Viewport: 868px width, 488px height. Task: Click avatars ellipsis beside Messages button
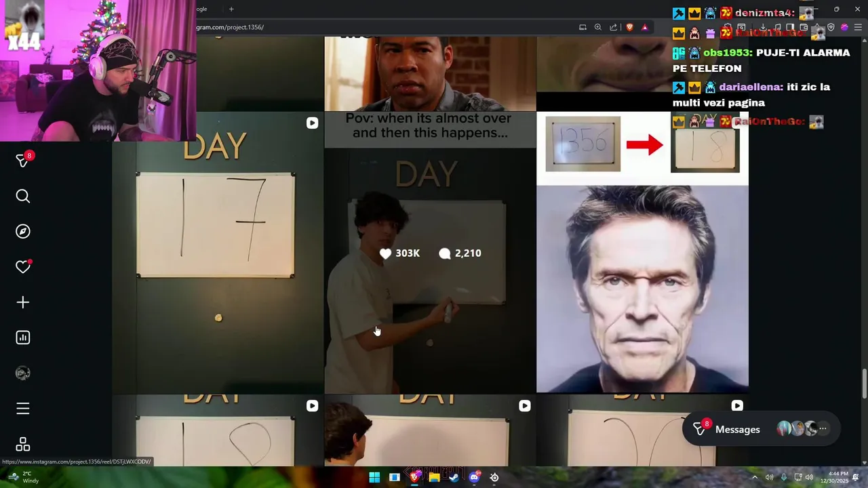823,428
